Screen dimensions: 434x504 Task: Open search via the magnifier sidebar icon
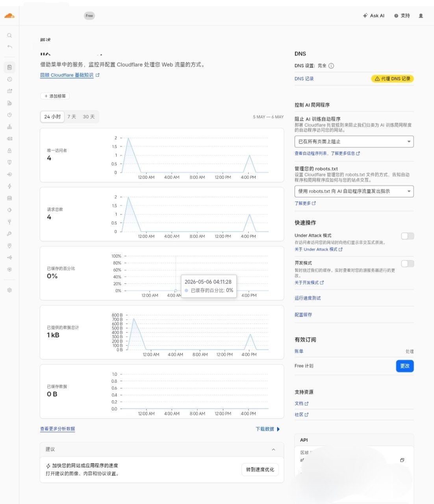(9, 35)
